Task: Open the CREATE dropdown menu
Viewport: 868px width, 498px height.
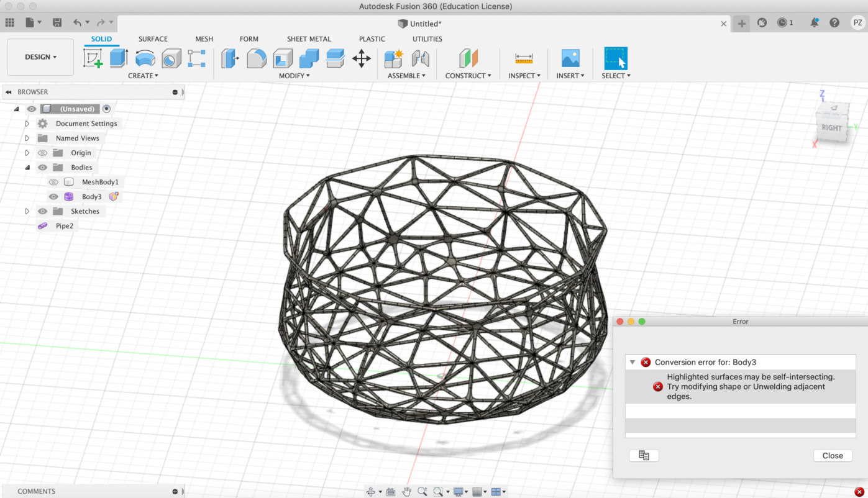Action: click(x=143, y=76)
